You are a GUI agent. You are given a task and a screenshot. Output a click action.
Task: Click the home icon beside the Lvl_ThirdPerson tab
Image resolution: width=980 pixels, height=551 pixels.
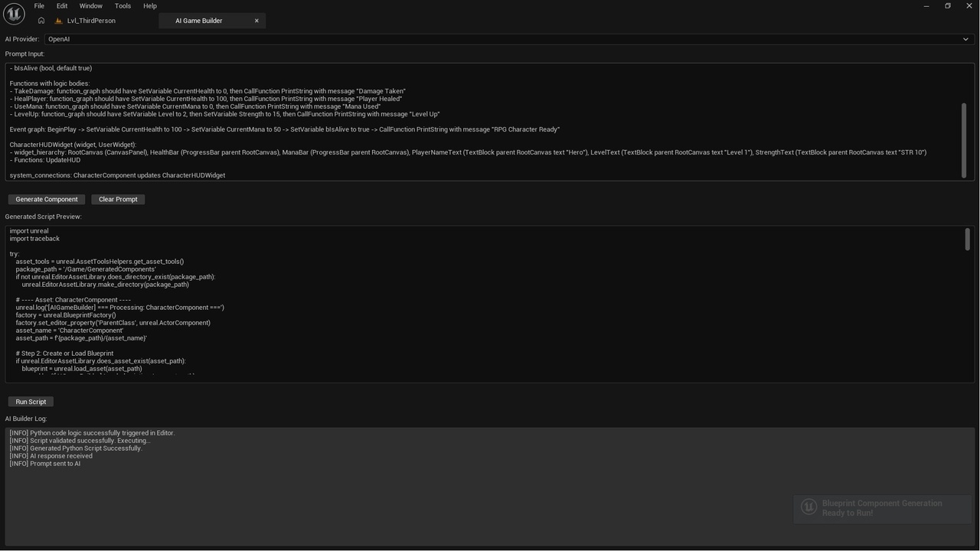click(x=41, y=21)
